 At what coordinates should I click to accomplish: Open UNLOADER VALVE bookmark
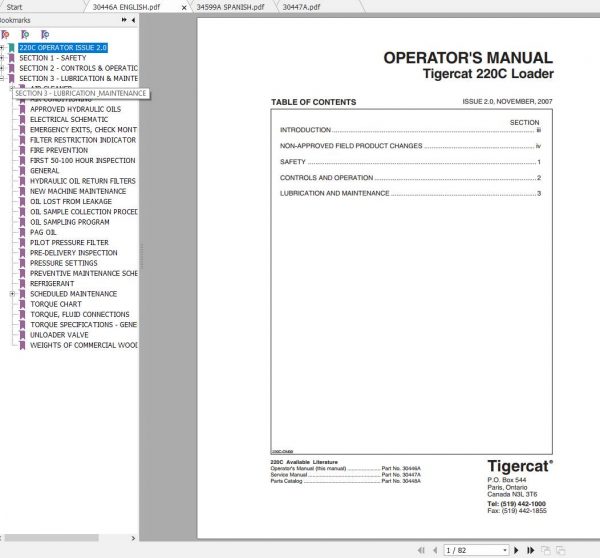[59, 335]
